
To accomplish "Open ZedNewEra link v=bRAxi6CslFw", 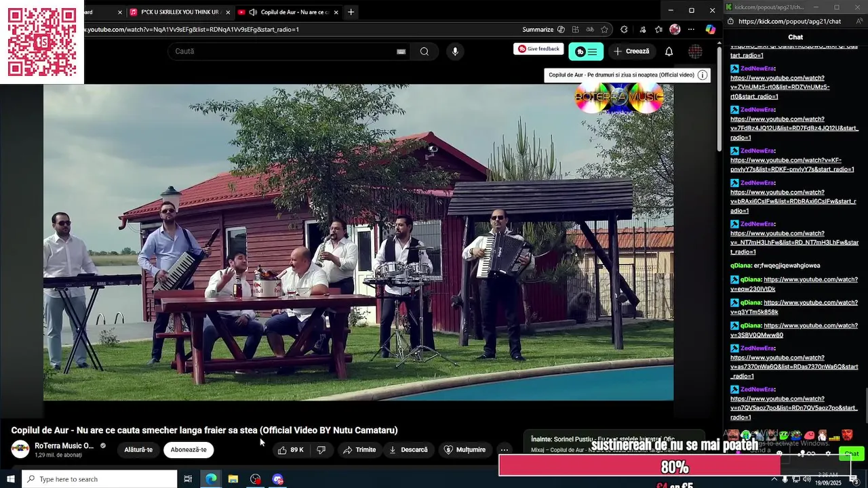I will pos(793,201).
